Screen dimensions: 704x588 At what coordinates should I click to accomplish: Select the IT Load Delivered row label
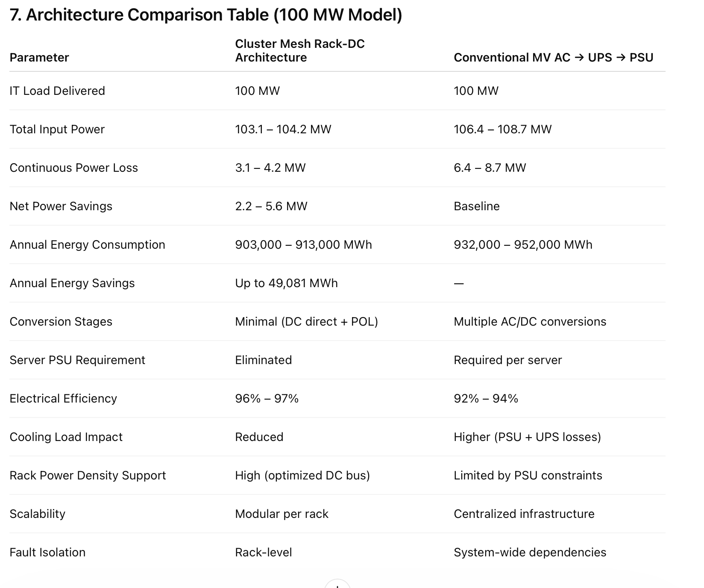(57, 91)
